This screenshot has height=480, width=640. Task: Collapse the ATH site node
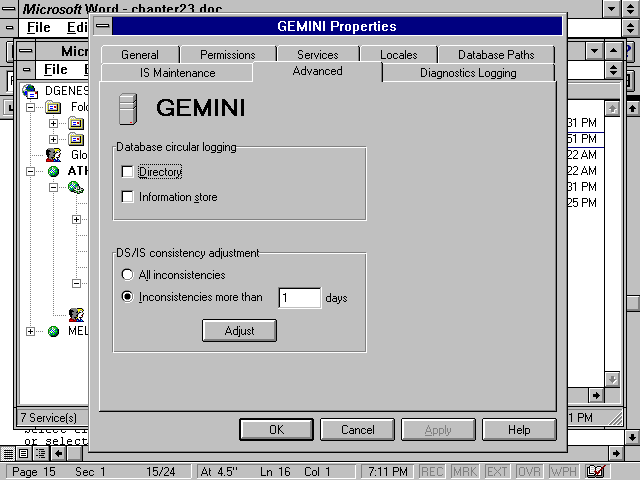pos(30,171)
